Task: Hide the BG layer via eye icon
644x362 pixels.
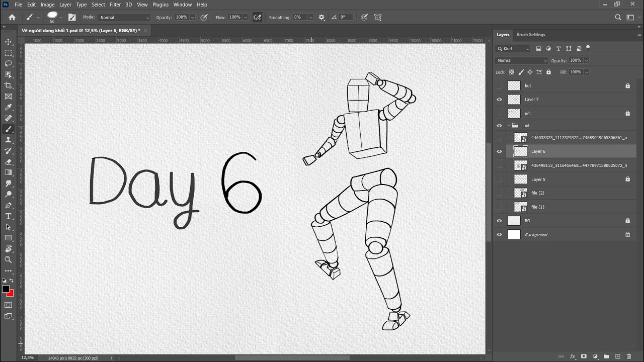Action: (x=499, y=221)
